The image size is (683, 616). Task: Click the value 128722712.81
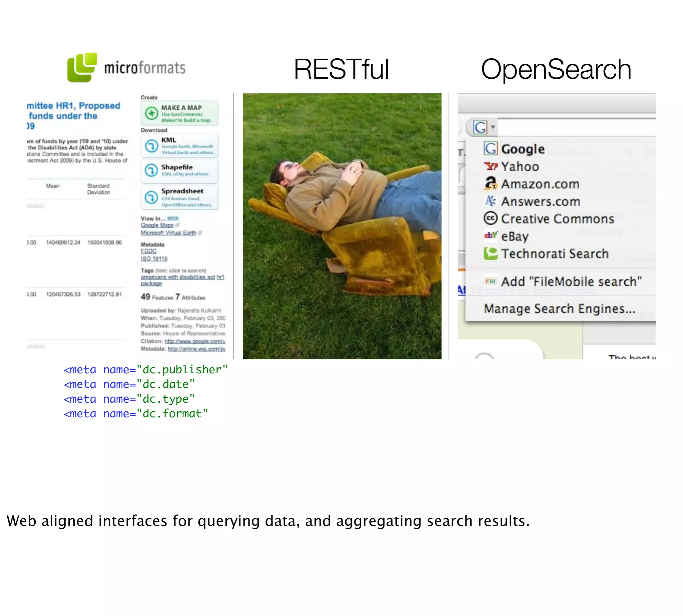click(x=105, y=294)
